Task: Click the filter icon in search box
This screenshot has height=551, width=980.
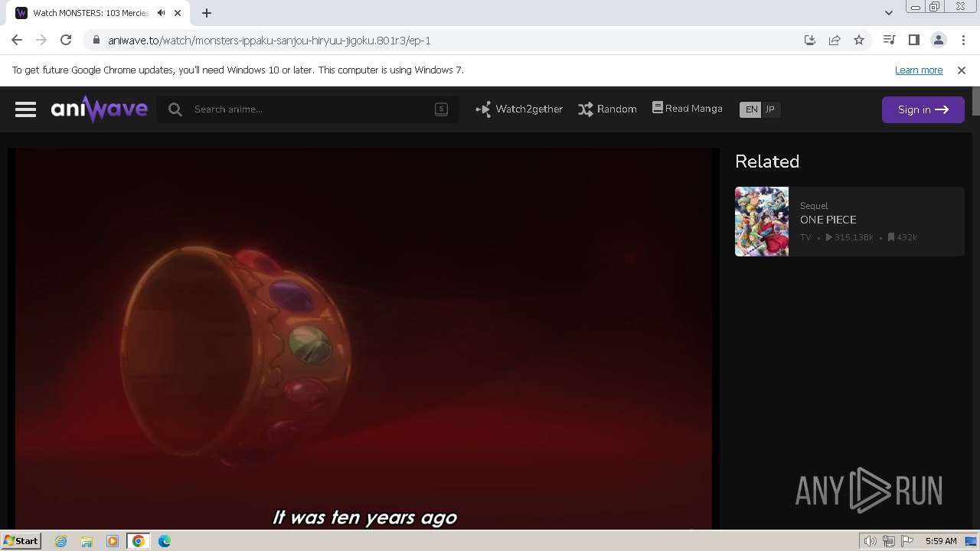Action: 441,109
